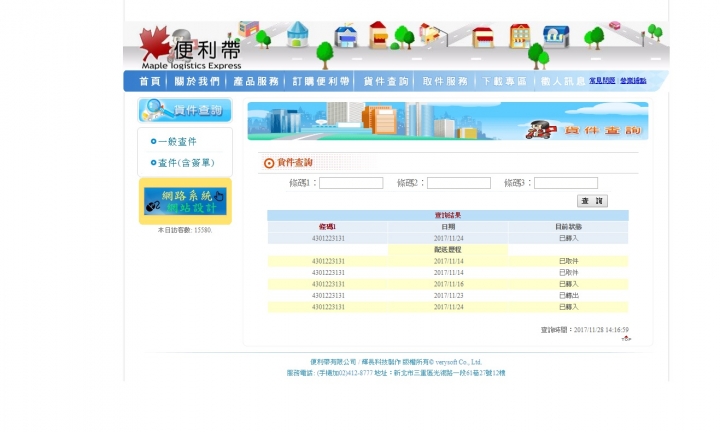Viewport: 720px width, 432px height.
Task: Follow the last small link right of 常見問題
Action: (x=633, y=80)
